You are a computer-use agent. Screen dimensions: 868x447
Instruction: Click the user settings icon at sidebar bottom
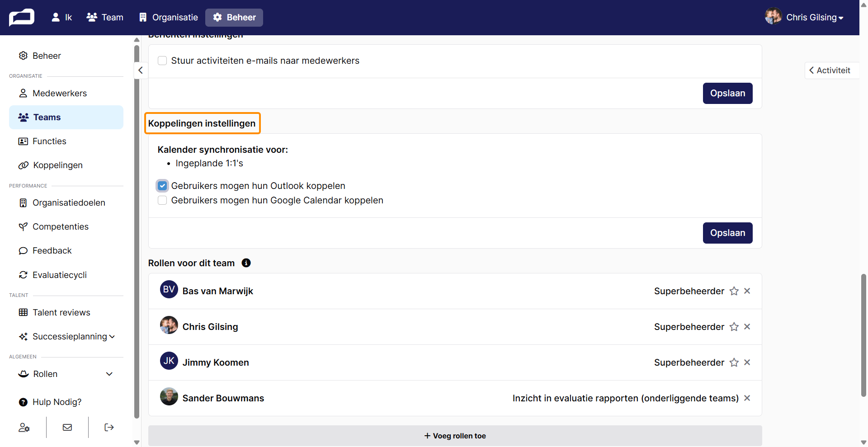click(24, 427)
